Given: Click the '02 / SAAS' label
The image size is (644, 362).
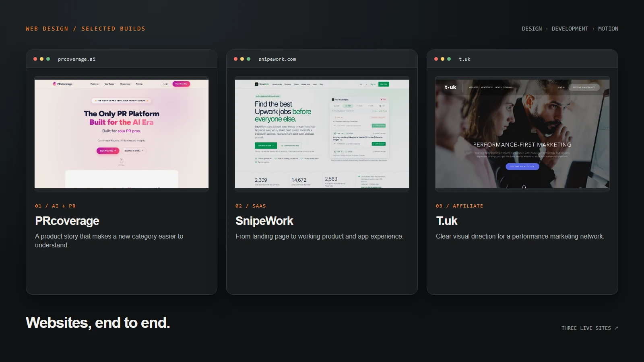Looking at the screenshot, I should (250, 206).
